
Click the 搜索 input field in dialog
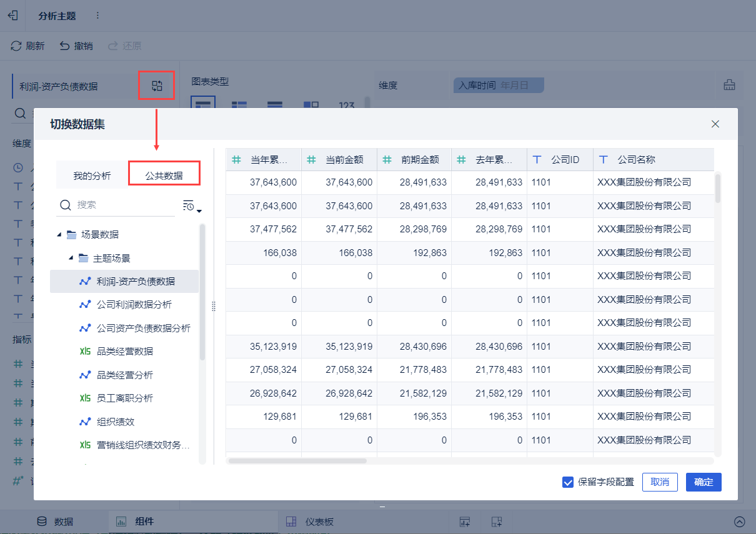coord(116,205)
